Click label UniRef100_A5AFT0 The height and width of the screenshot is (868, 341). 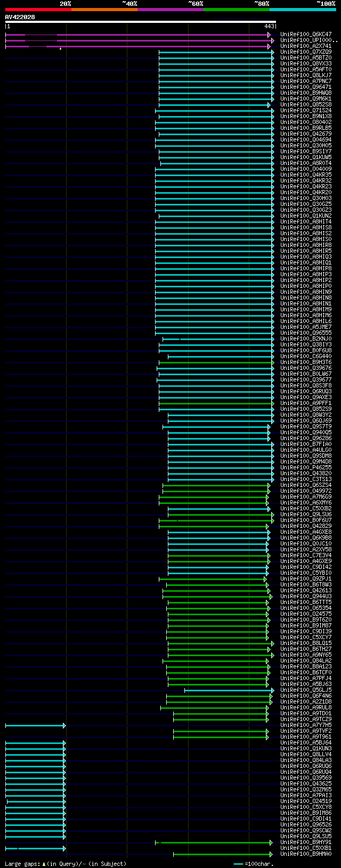(x=306, y=70)
